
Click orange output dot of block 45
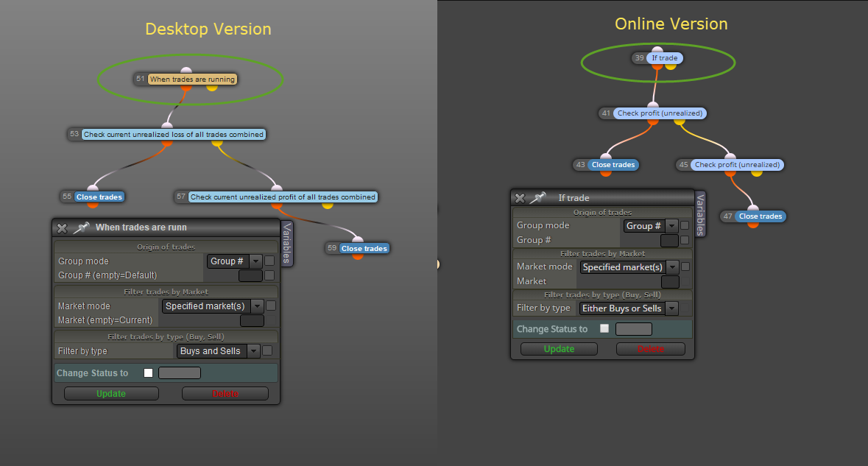[731, 173]
